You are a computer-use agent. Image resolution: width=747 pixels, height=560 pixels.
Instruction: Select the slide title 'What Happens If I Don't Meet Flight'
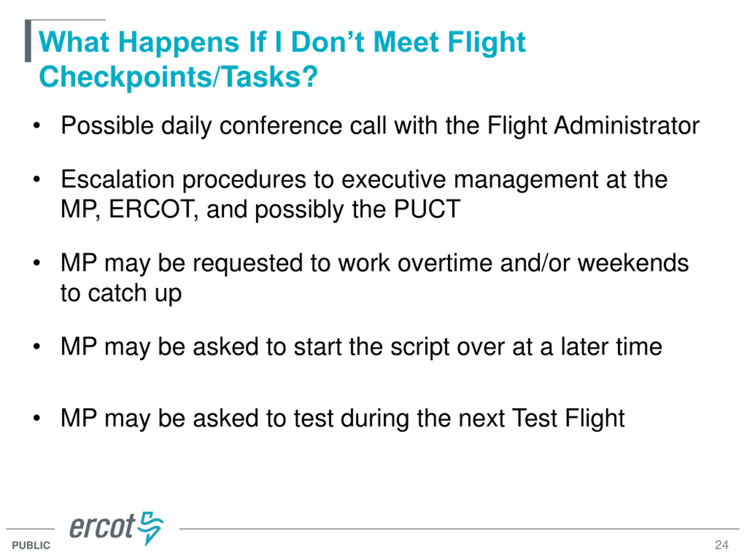coord(282,43)
